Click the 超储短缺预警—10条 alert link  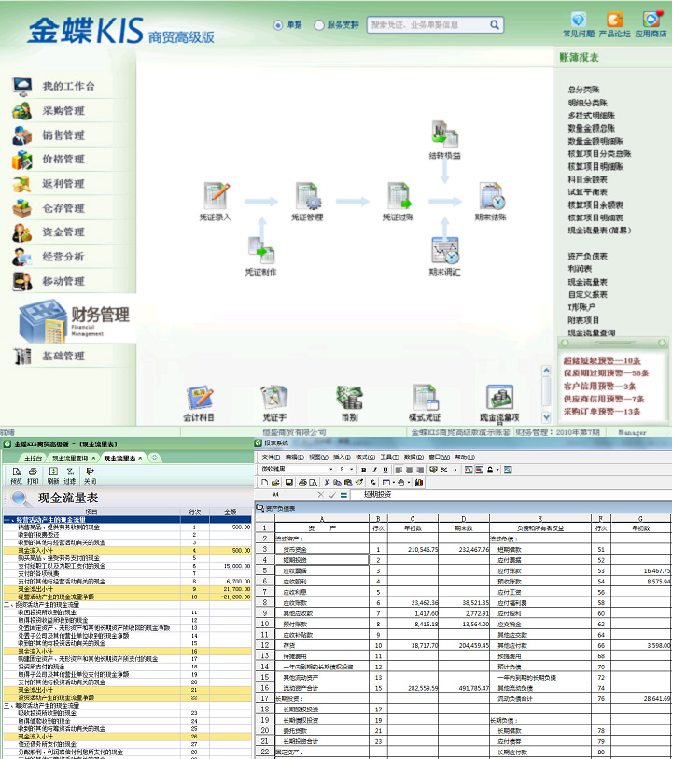[x=602, y=360]
